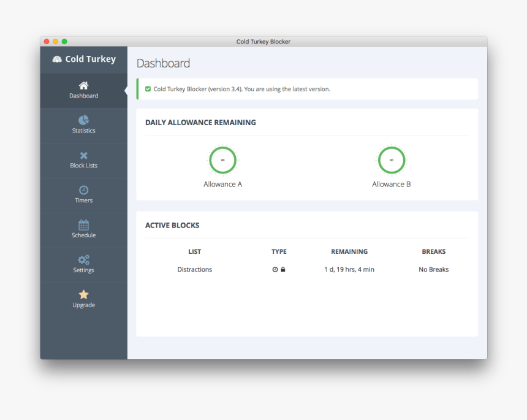
Task: Click the Block Lists X icon
Action: coord(83,156)
